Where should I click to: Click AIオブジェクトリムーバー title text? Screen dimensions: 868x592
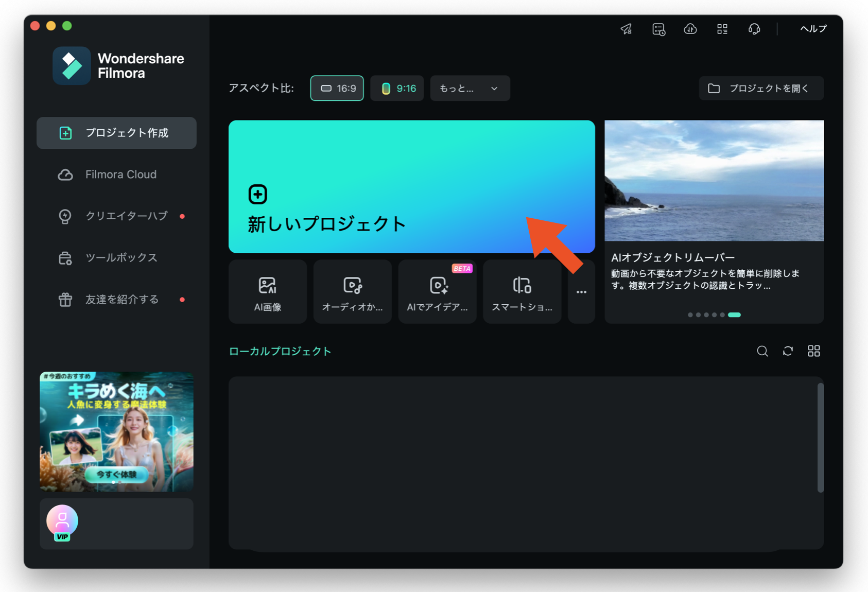[673, 257]
